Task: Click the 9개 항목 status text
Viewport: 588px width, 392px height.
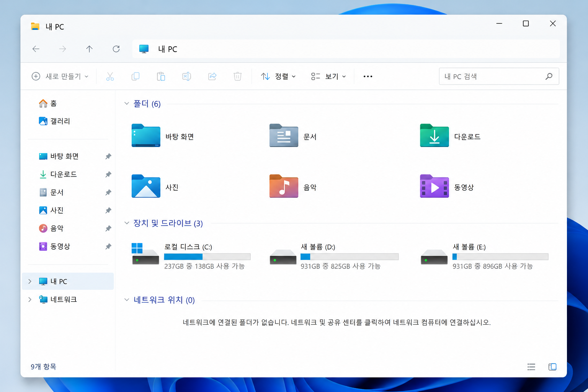Action: (x=43, y=367)
